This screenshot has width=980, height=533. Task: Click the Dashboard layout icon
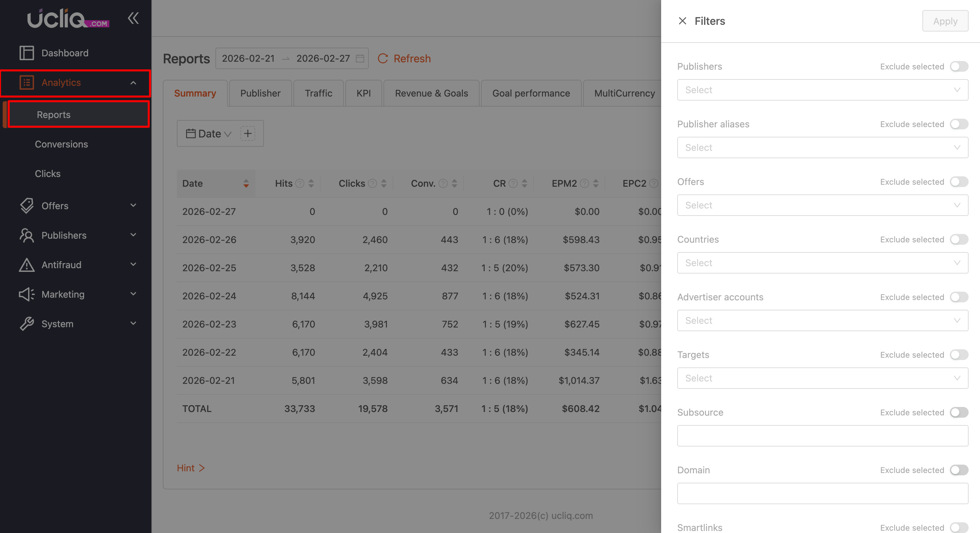tap(27, 53)
